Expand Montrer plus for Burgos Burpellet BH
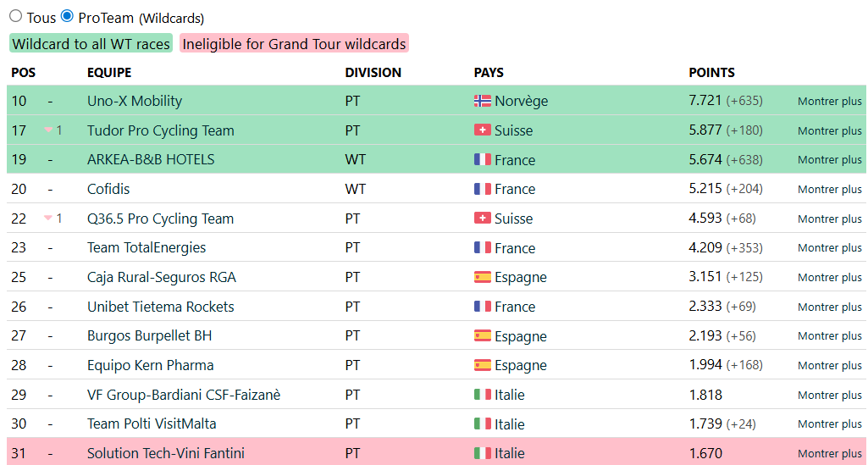 pyautogui.click(x=829, y=336)
